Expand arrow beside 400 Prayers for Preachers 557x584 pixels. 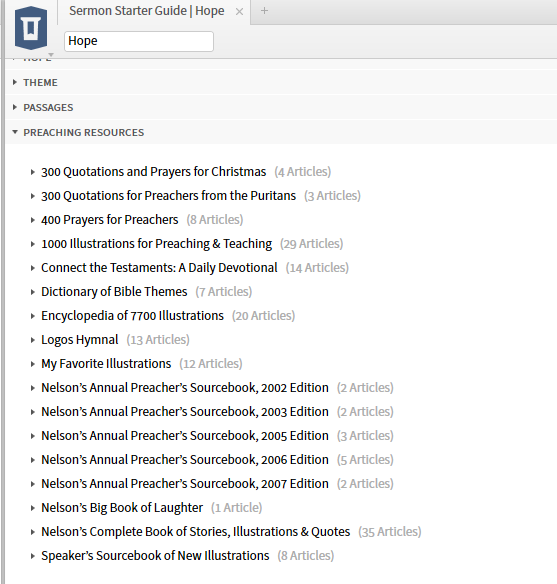[33, 220]
